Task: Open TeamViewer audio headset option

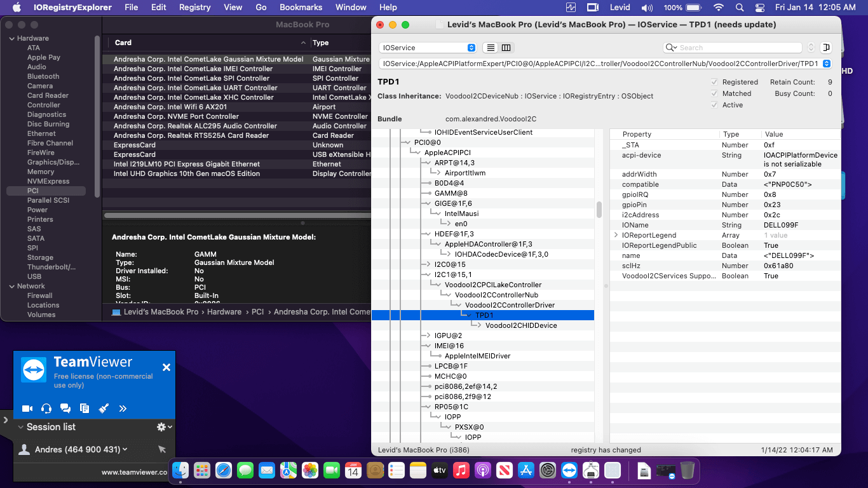Action: point(46,409)
